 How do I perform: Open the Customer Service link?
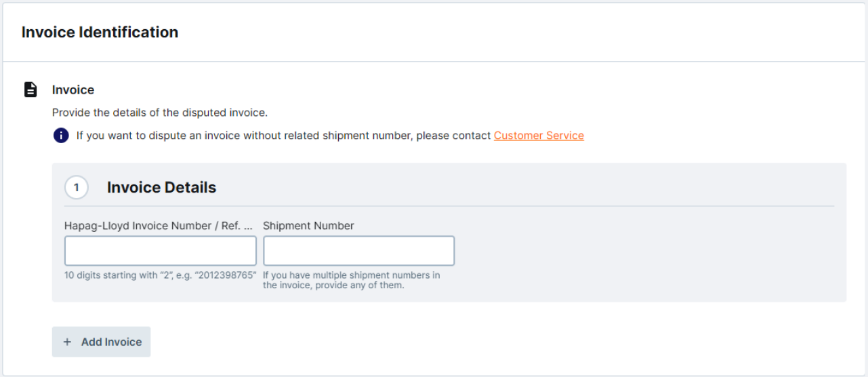[539, 136]
